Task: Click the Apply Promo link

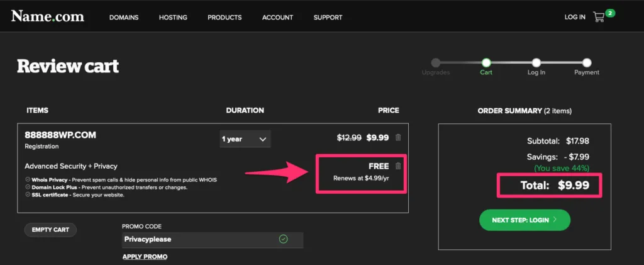Action: pyautogui.click(x=145, y=257)
